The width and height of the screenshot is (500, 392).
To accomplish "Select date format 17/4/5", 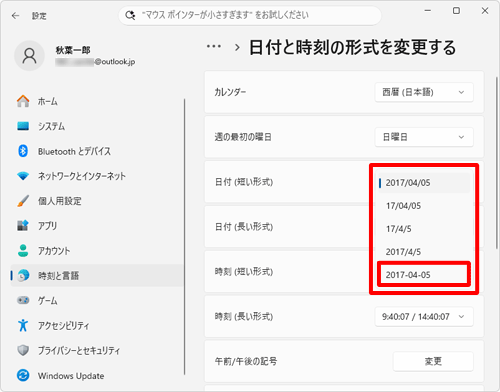I will click(x=423, y=229).
